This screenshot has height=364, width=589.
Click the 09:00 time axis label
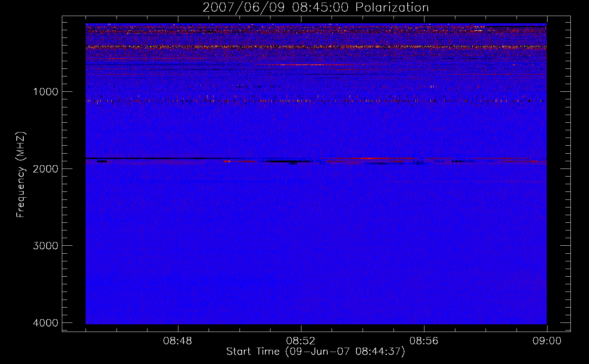click(547, 341)
